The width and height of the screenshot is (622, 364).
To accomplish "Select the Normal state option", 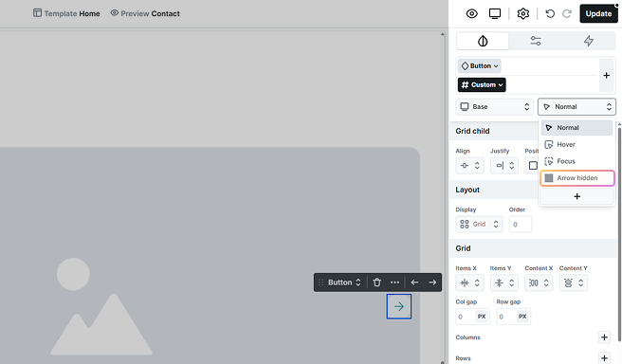I will [576, 128].
